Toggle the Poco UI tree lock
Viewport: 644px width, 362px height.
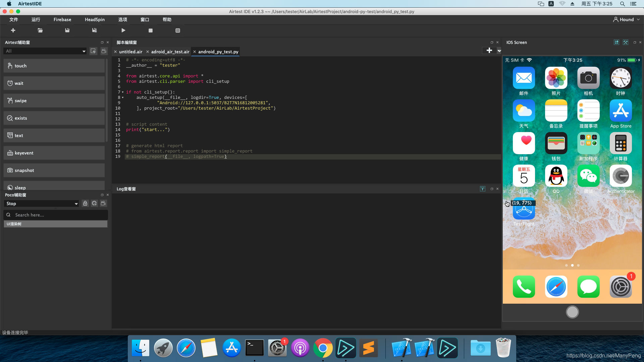(x=85, y=203)
